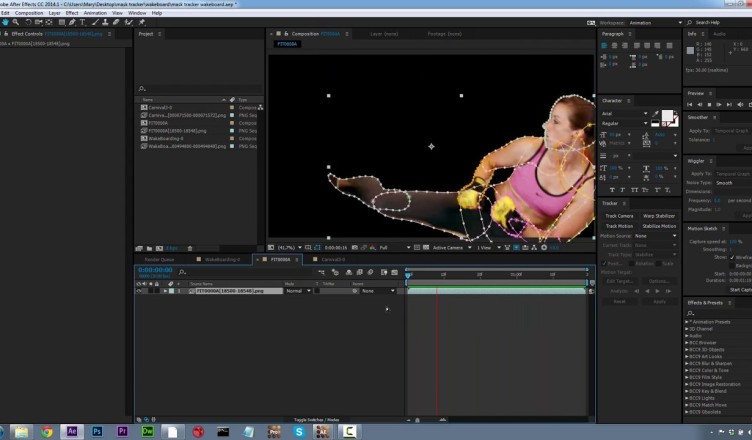Open the Window menu
The width and height of the screenshot is (752, 440).
137,13
